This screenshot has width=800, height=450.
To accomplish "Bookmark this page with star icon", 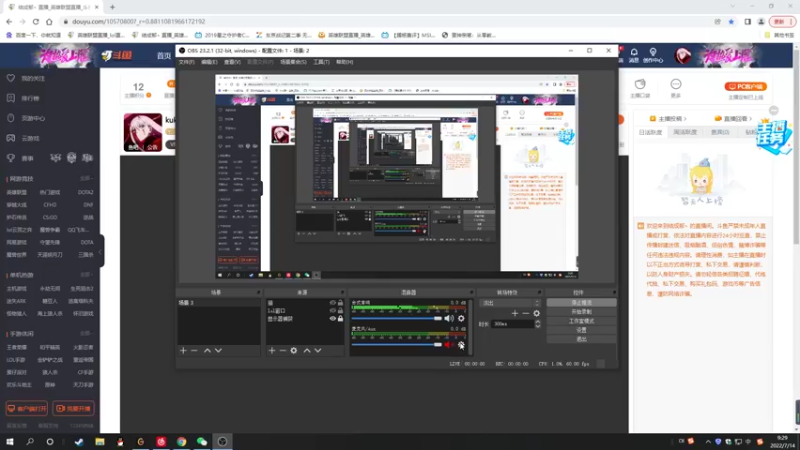I will pyautogui.click(x=731, y=21).
